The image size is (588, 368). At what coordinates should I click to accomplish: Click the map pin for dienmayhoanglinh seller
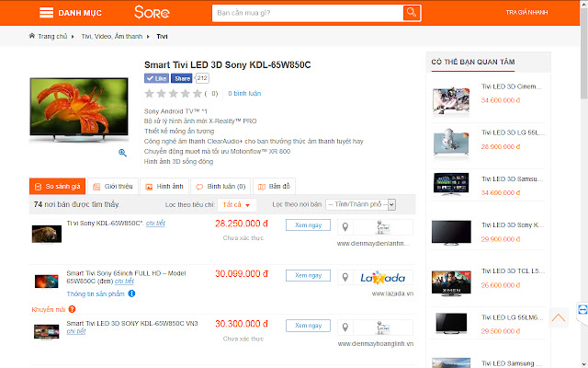[x=345, y=328]
